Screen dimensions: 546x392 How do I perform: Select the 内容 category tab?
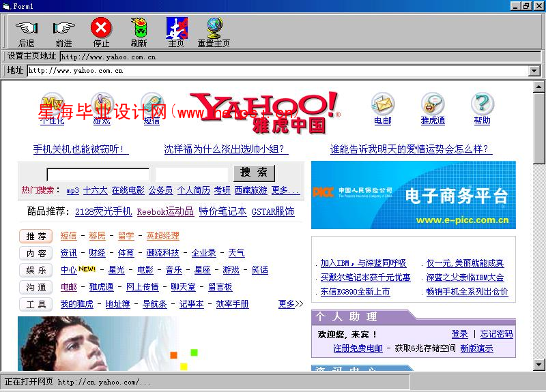click(x=36, y=253)
